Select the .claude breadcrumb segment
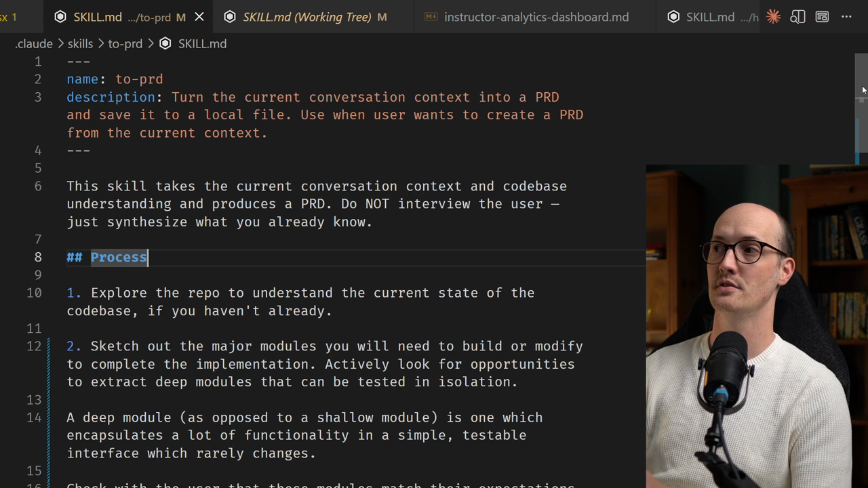Viewport: 868px width, 488px height. pyautogui.click(x=34, y=43)
